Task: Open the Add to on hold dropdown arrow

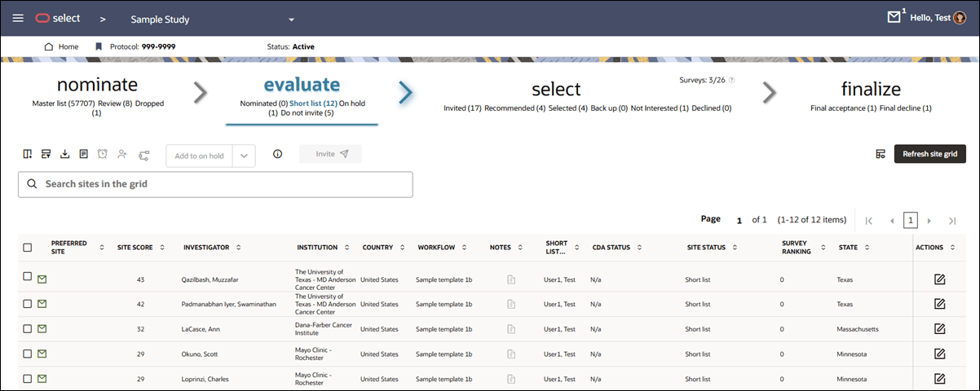Action: [245, 156]
